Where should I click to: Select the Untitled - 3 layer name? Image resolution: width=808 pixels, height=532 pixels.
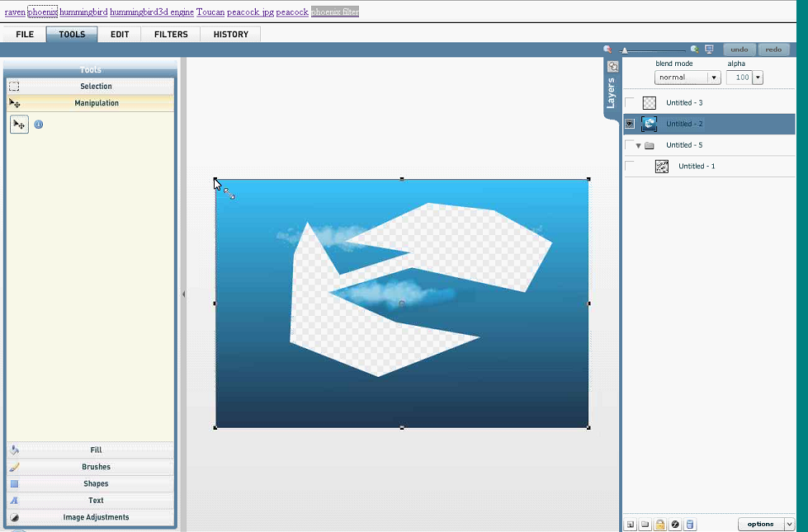point(684,102)
